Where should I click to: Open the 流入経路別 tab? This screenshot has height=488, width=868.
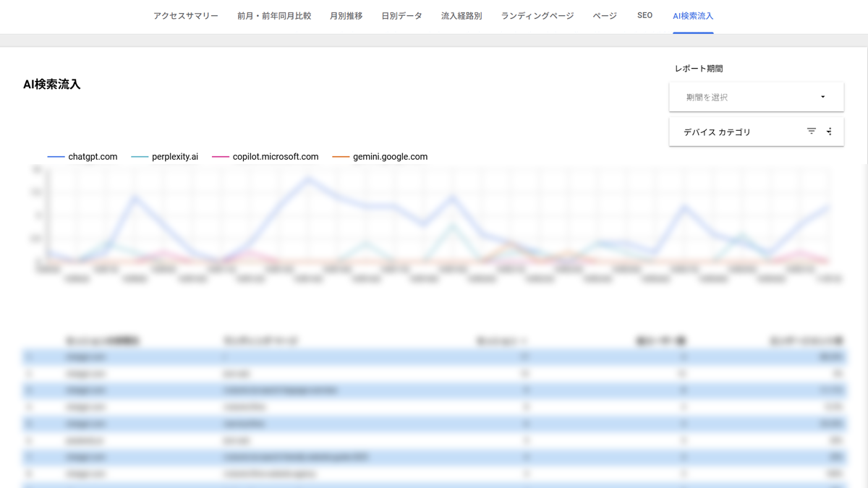click(461, 15)
